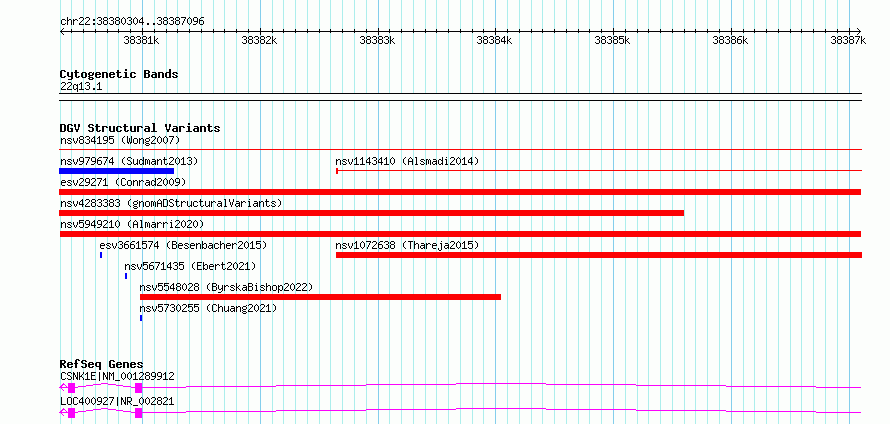Select the 22q13.1 cytogenetic band bar
The image size is (890, 424).
pos(460,97)
